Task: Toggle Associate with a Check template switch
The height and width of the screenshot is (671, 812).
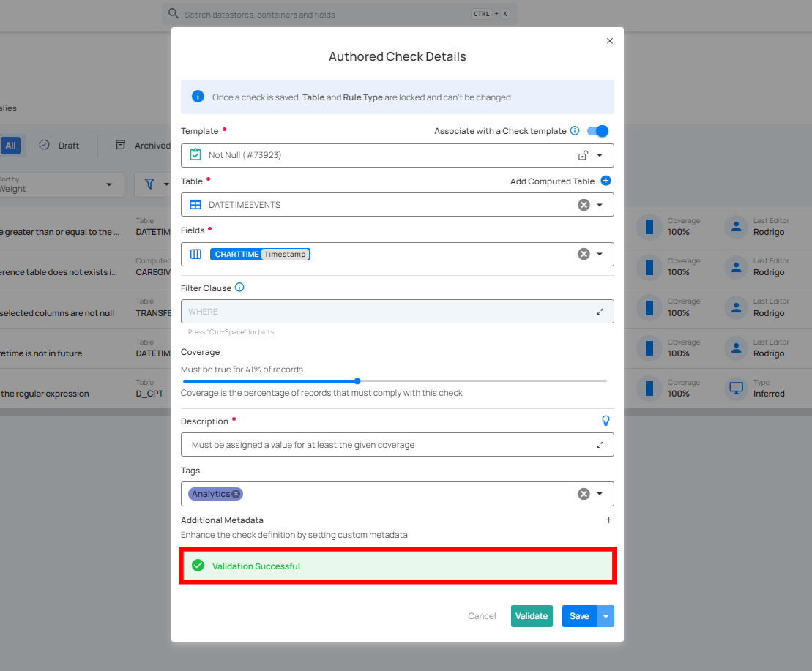Action: click(x=597, y=131)
